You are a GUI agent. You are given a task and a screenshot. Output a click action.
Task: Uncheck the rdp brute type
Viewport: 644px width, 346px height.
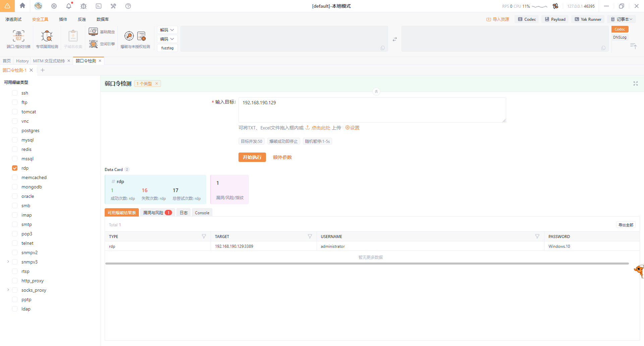[15, 168]
